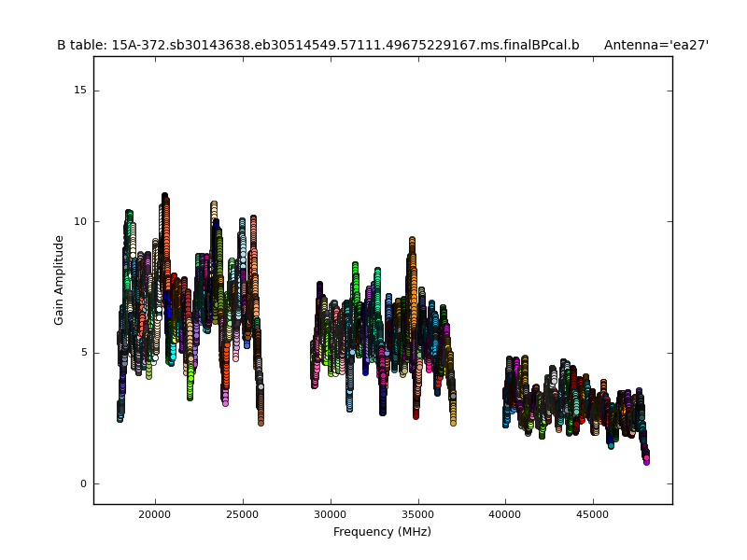Screen dimensions: 747x560
Task: Click the 'Frequency (MHz)' x-axis label
Action: tap(382, 532)
